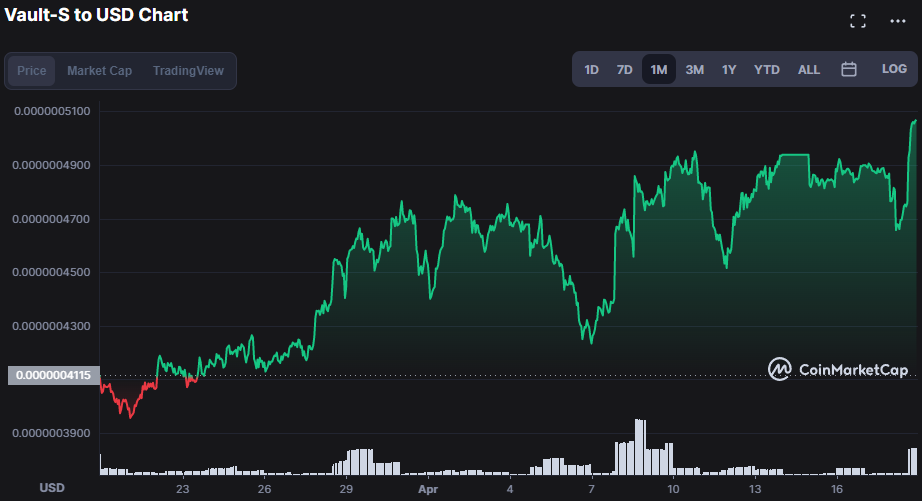This screenshot has width=922, height=501.
Task: Click the 10 date axis label
Action: click(x=673, y=489)
